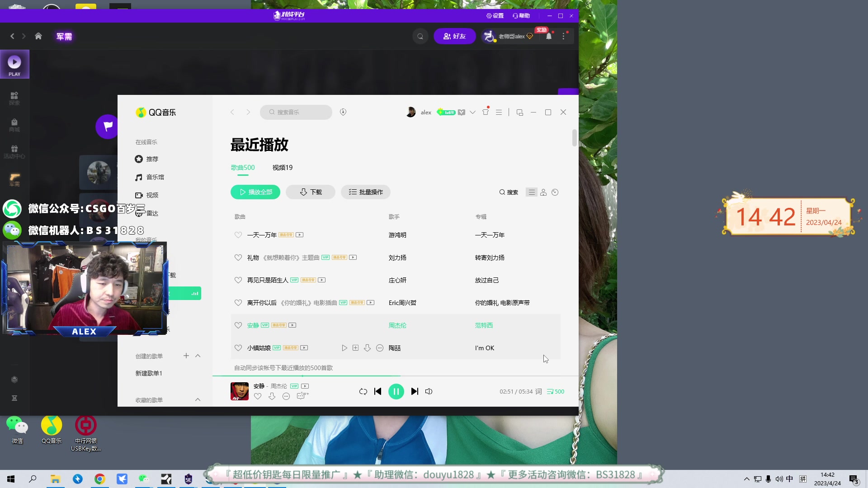868x488 pixels.
Task: Open the singer 游鸿明
Action: pos(397,235)
